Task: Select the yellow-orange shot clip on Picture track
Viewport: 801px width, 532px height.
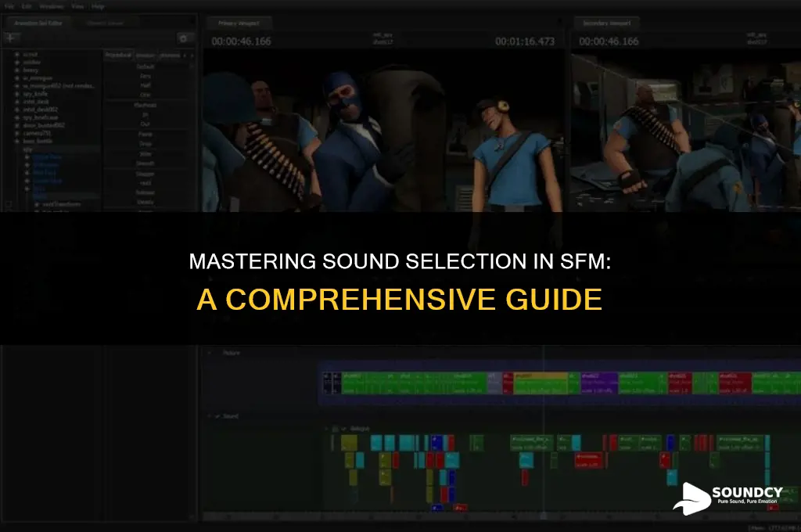Action: pyautogui.click(x=540, y=383)
